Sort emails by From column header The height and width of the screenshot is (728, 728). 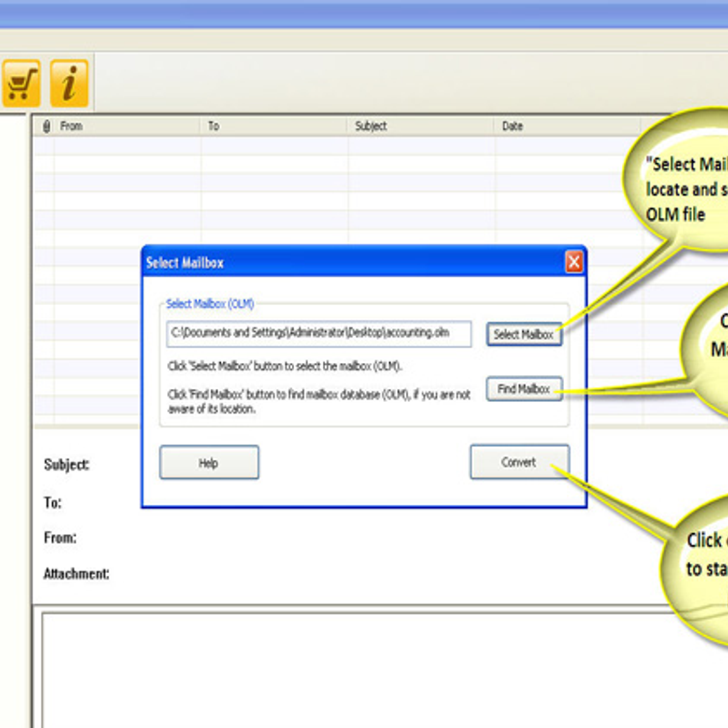coord(127,126)
